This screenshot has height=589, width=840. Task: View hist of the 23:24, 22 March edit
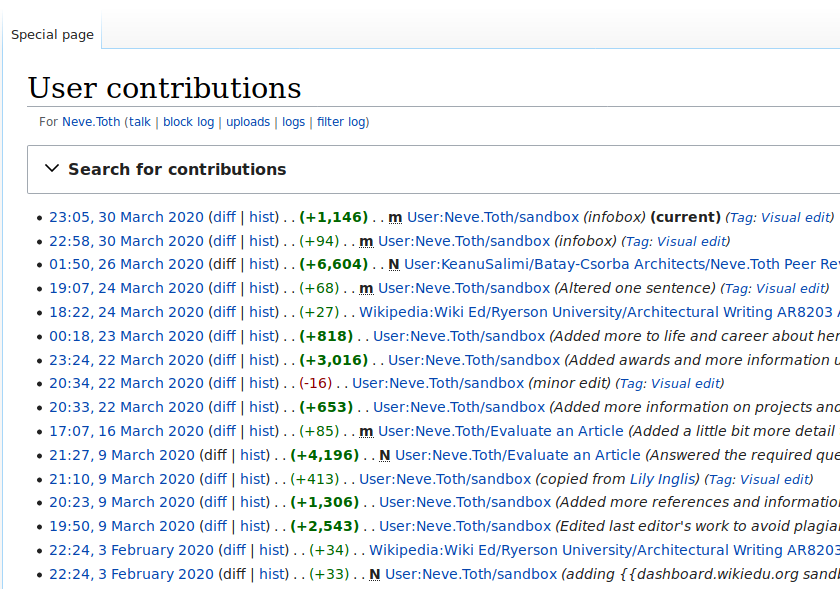click(262, 360)
